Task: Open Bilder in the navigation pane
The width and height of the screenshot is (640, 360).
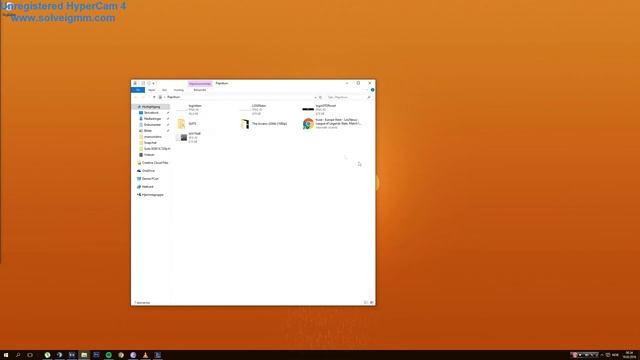Action: 148,131
